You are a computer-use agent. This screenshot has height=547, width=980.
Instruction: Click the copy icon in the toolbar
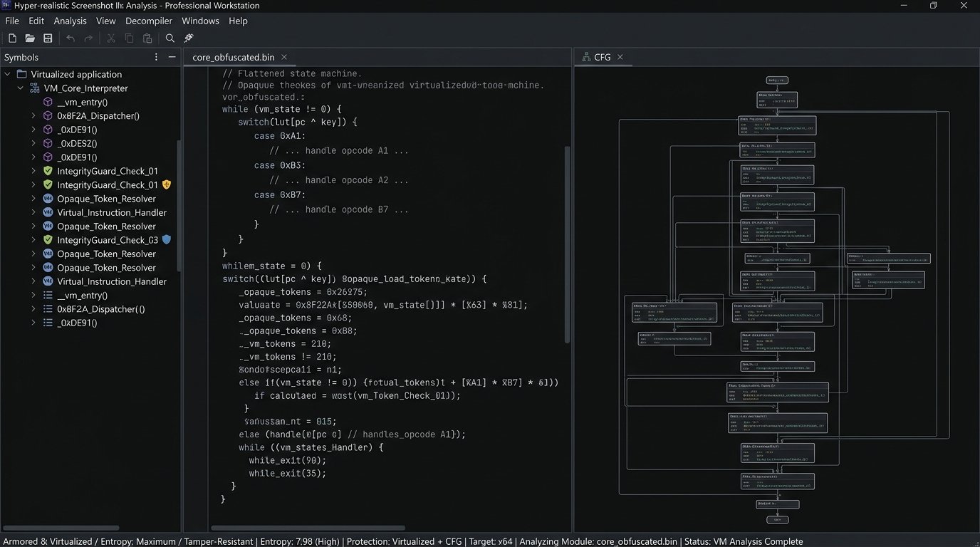click(x=129, y=38)
